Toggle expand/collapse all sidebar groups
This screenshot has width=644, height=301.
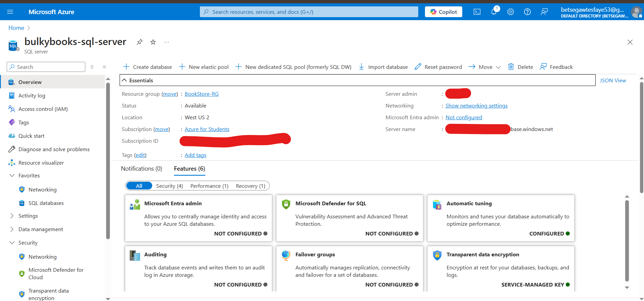92,67
